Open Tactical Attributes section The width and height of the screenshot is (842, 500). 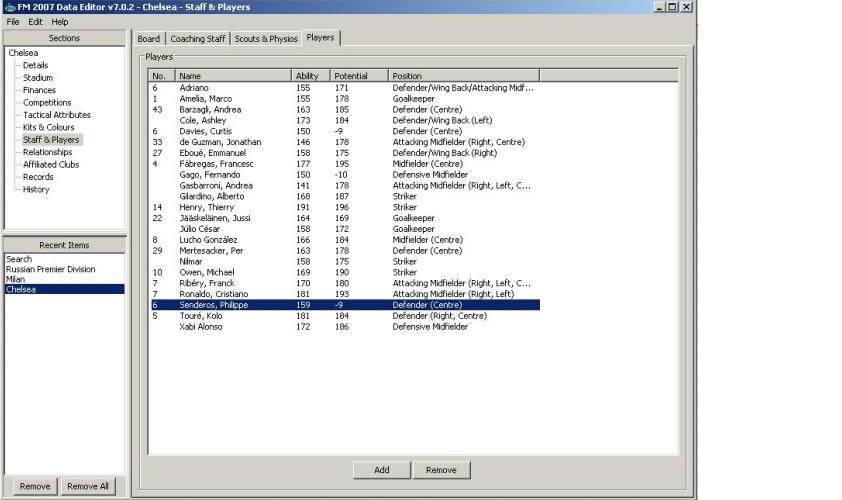click(x=56, y=115)
